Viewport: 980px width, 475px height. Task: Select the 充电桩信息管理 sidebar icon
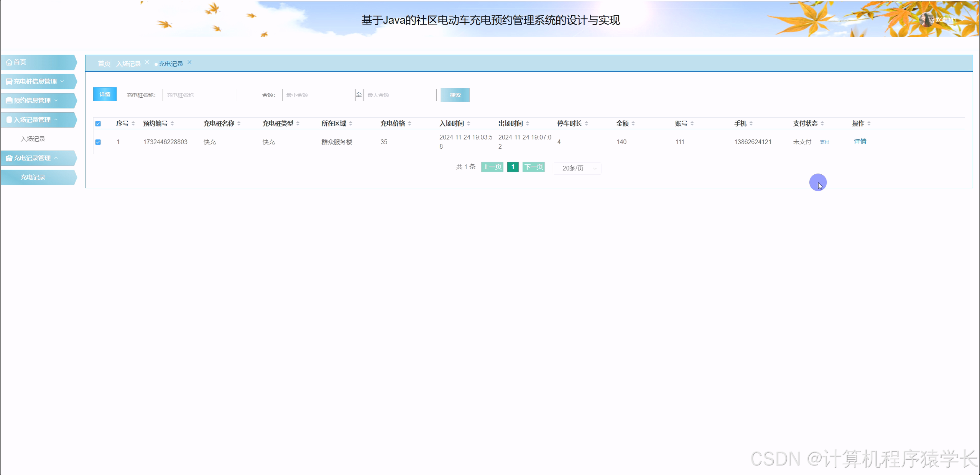point(9,81)
